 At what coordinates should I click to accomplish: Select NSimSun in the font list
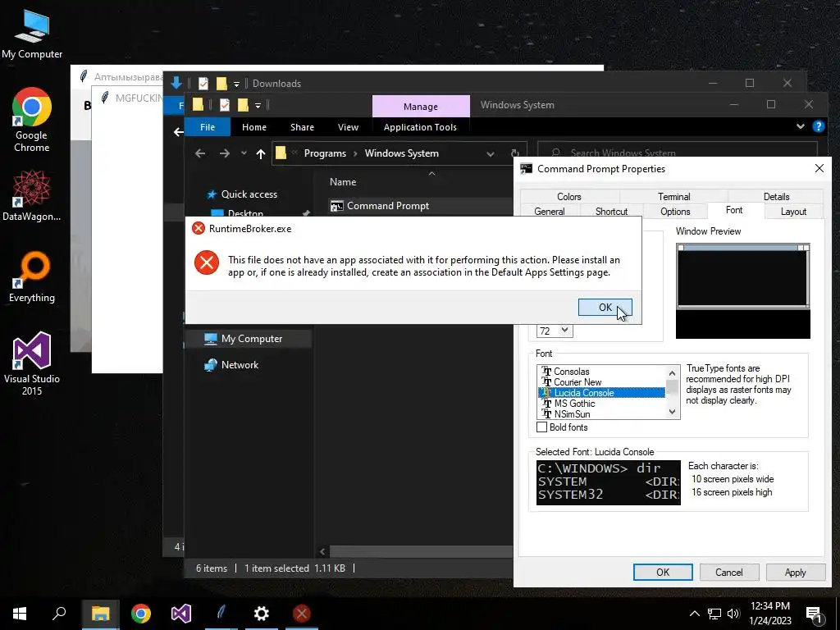(x=601, y=414)
